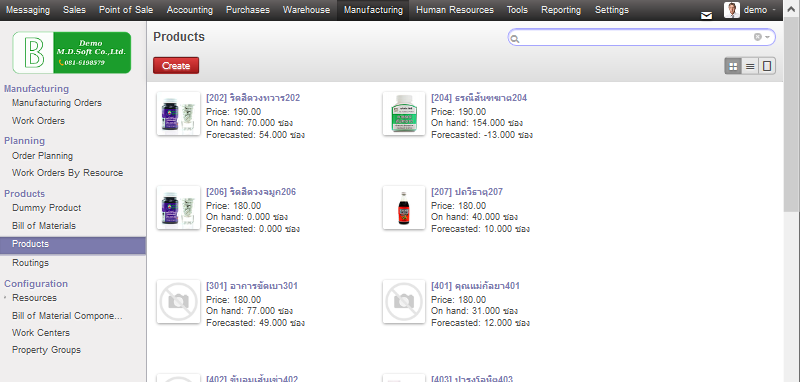800x382 pixels.
Task: Open the Point of Sale menu
Action: pyautogui.click(x=126, y=10)
